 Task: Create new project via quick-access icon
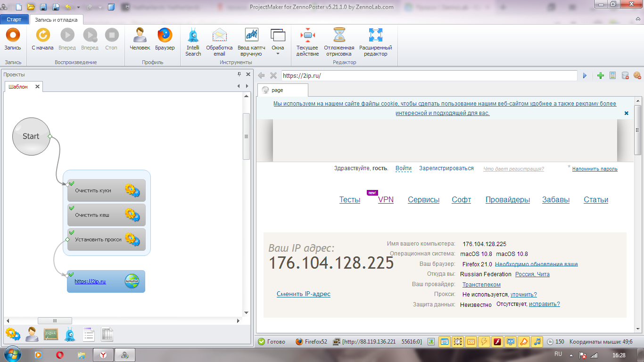[19, 7]
